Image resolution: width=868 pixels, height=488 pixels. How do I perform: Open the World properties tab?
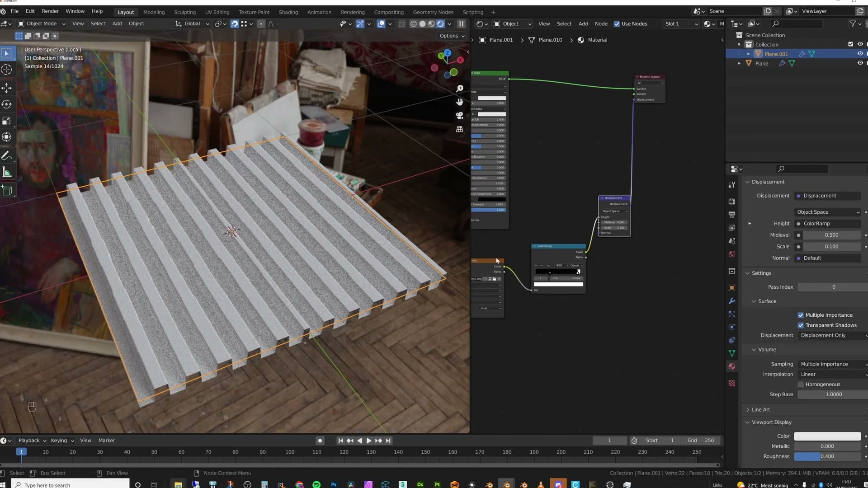(x=732, y=254)
